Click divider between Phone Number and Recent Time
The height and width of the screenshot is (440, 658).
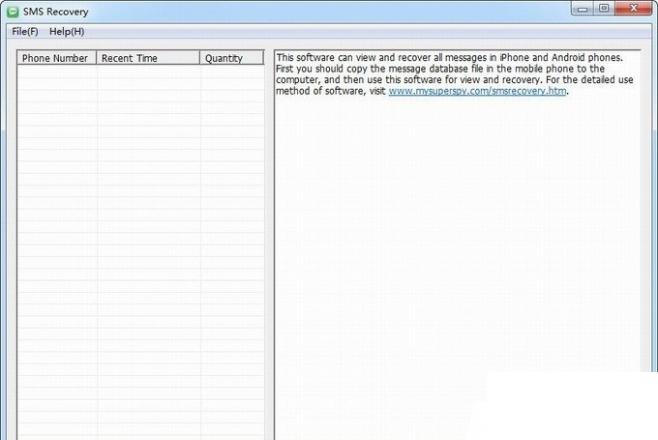pyautogui.click(x=97, y=58)
